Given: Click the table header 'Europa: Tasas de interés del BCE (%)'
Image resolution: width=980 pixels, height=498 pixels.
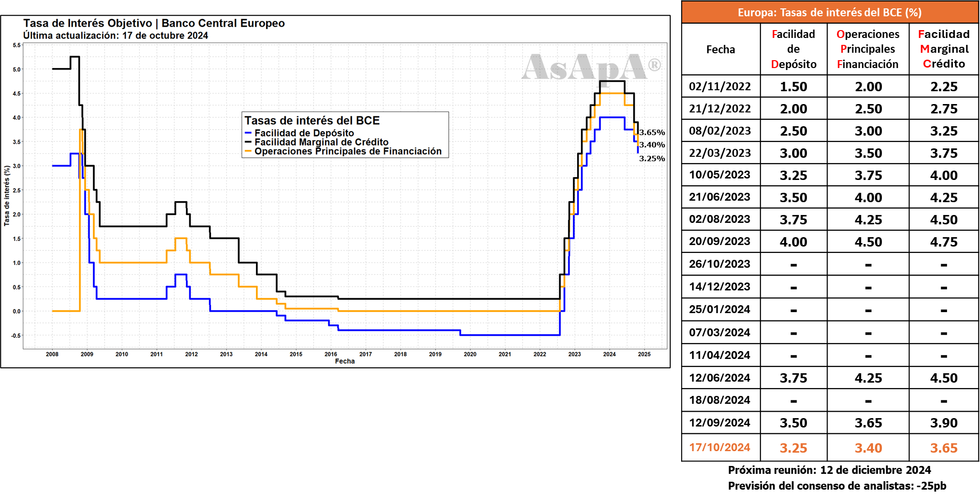Looking at the screenshot, I should (830, 12).
